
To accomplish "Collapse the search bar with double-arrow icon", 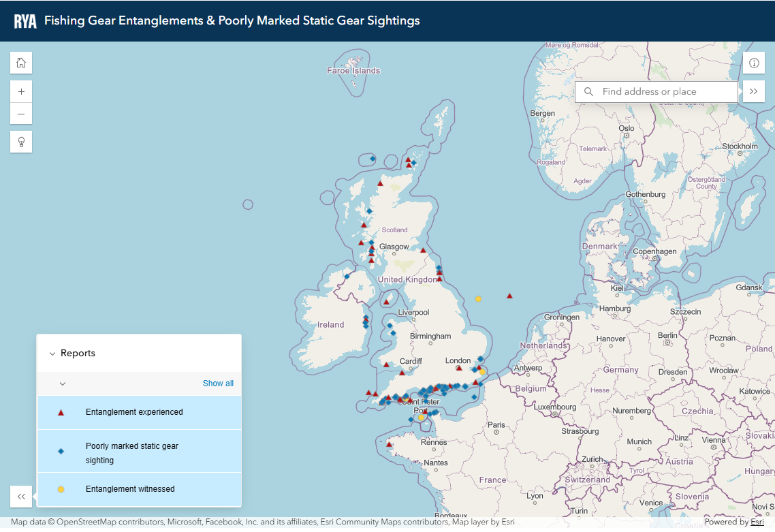I will pyautogui.click(x=754, y=91).
